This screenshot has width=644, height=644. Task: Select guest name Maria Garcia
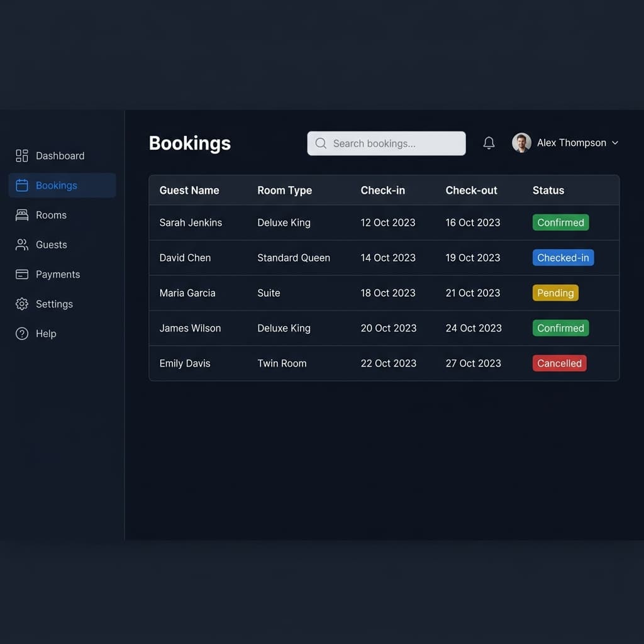[187, 293]
